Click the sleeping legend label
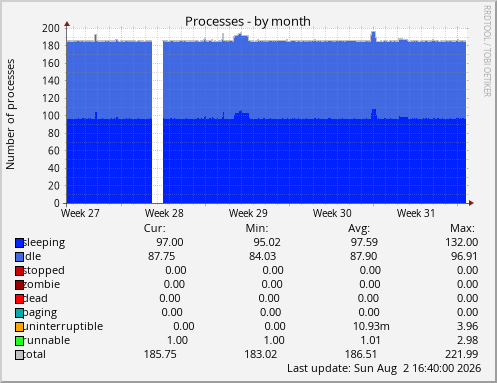The image size is (497, 383). point(44,243)
